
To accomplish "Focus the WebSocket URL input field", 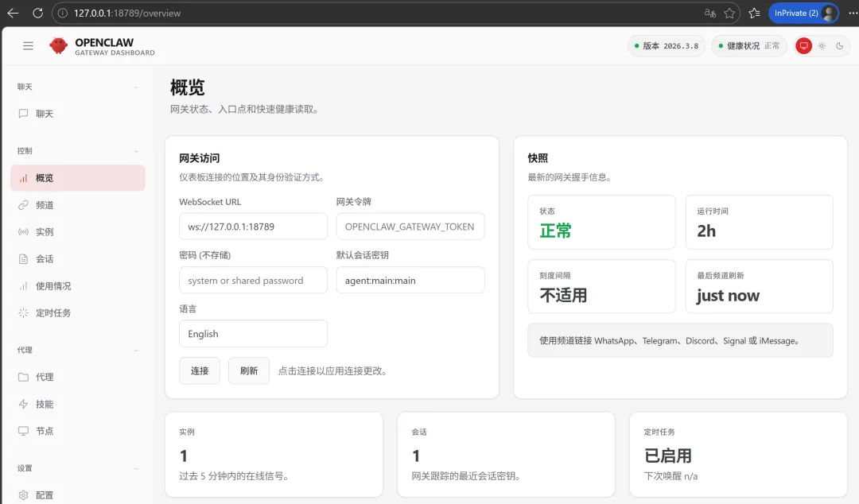I will [253, 227].
